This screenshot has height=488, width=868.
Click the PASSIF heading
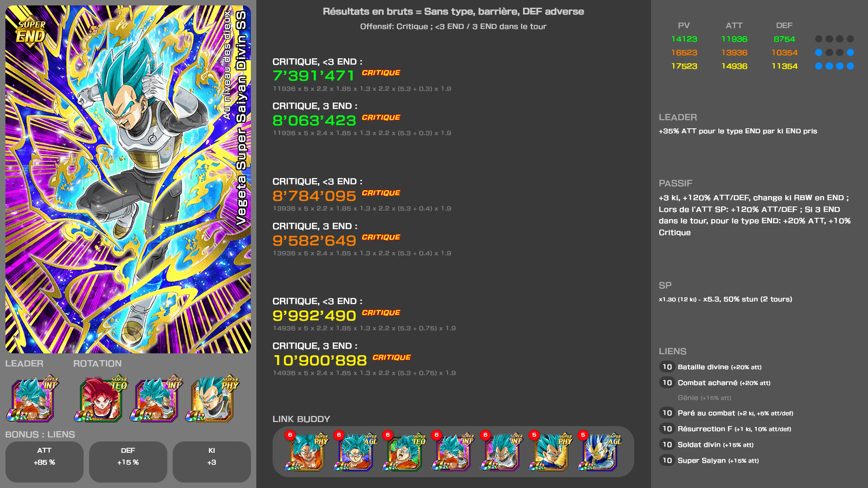pos(675,183)
